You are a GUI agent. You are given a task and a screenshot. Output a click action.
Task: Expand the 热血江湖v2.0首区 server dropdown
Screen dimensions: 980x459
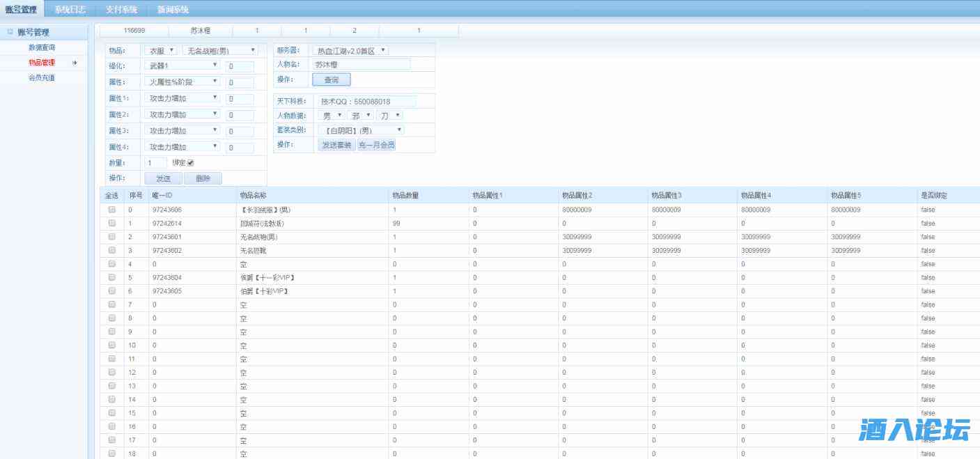pyautogui.click(x=350, y=51)
